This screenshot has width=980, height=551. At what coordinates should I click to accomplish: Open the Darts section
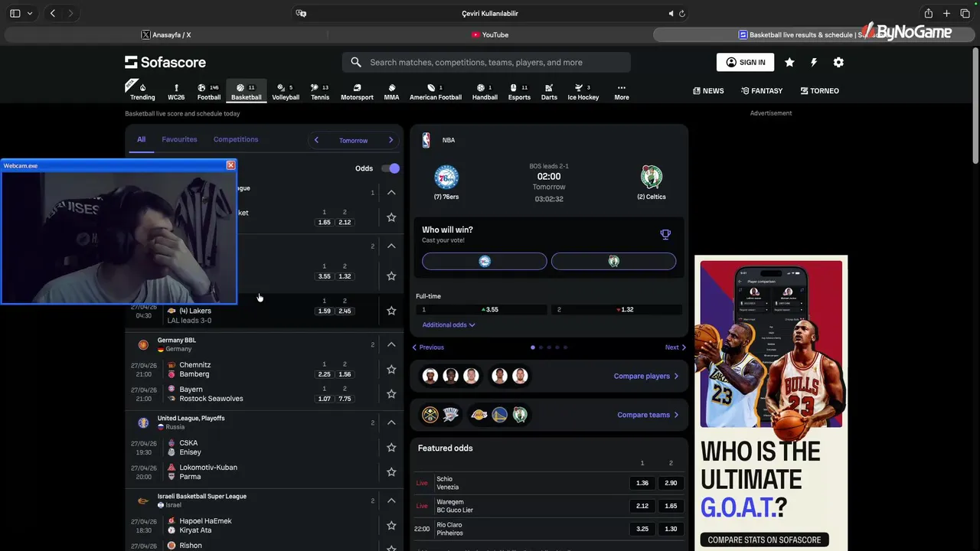[x=549, y=92]
